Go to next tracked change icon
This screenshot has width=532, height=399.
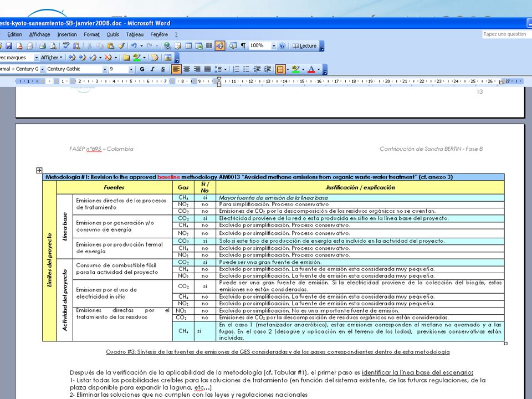[82, 58]
